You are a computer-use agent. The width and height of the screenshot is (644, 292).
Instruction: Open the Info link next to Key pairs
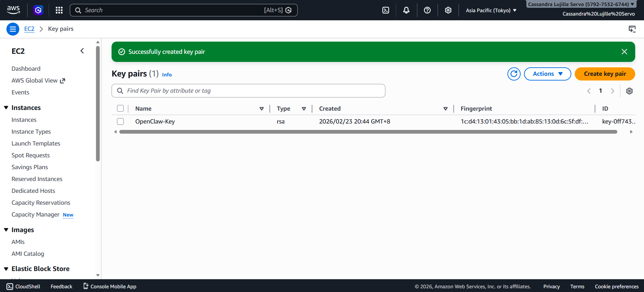click(x=167, y=75)
